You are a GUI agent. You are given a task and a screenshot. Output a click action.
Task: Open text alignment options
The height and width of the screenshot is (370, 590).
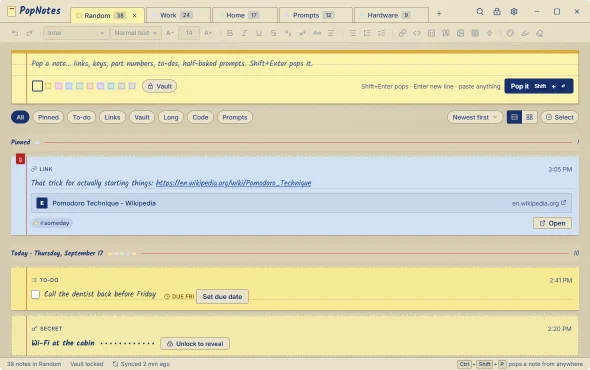tap(331, 33)
